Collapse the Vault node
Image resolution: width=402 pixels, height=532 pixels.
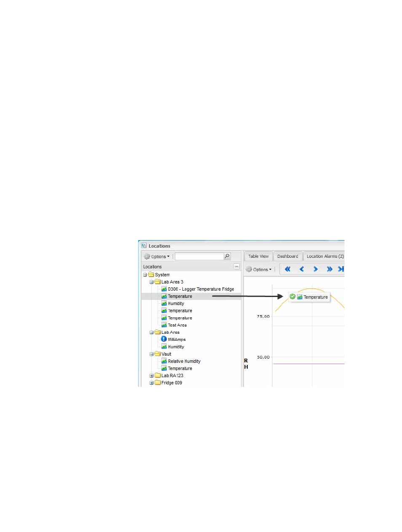pyautogui.click(x=152, y=354)
